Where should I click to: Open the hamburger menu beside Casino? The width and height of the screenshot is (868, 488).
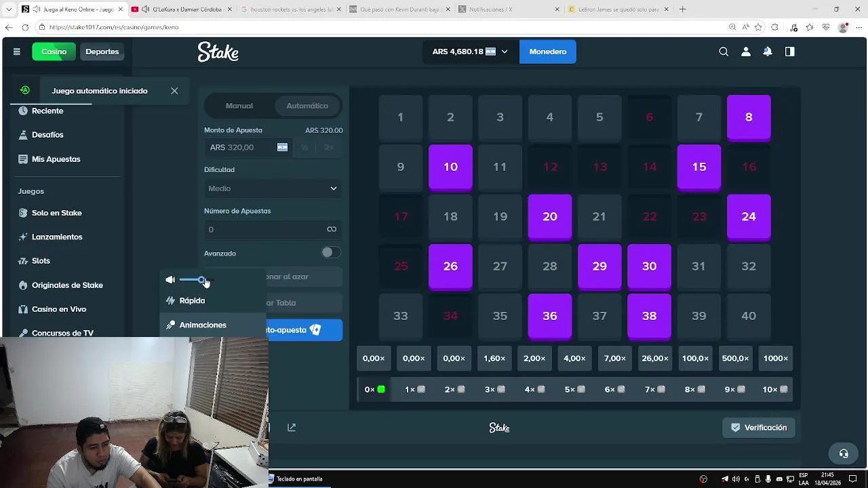click(17, 52)
